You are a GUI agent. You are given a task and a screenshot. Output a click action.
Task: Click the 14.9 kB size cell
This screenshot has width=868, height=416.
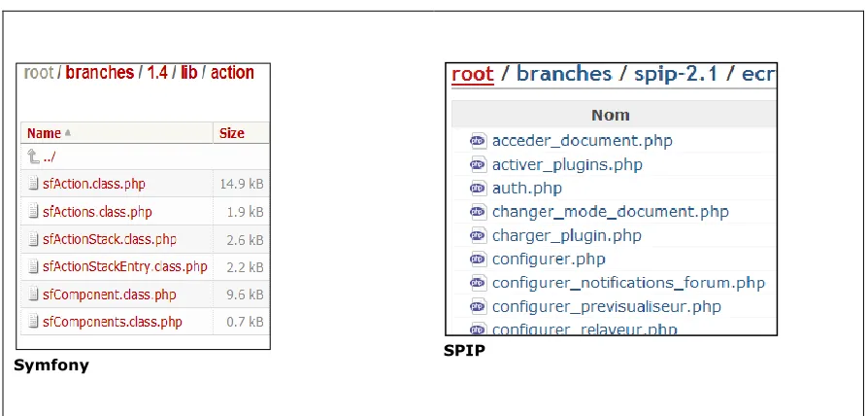coord(242,184)
